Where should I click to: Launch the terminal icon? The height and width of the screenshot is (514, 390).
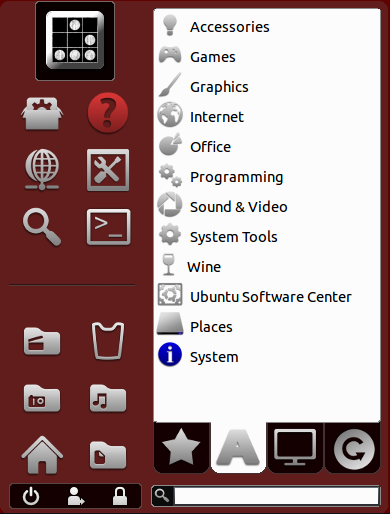coord(108,227)
